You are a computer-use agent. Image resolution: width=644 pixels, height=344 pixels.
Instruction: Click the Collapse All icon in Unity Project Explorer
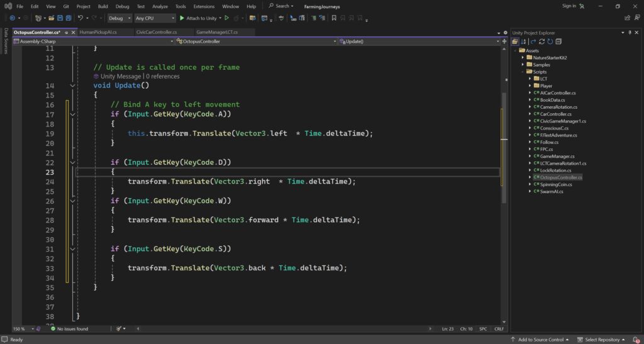coord(558,42)
